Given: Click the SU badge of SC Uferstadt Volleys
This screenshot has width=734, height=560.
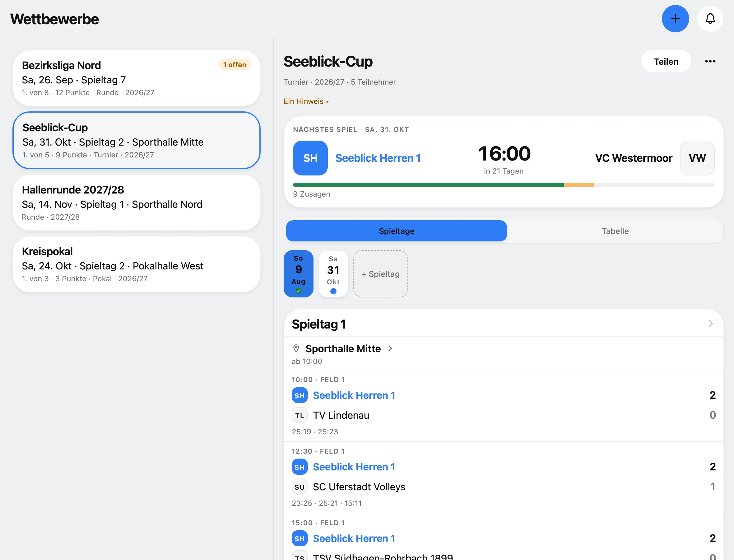Looking at the screenshot, I should [x=300, y=487].
